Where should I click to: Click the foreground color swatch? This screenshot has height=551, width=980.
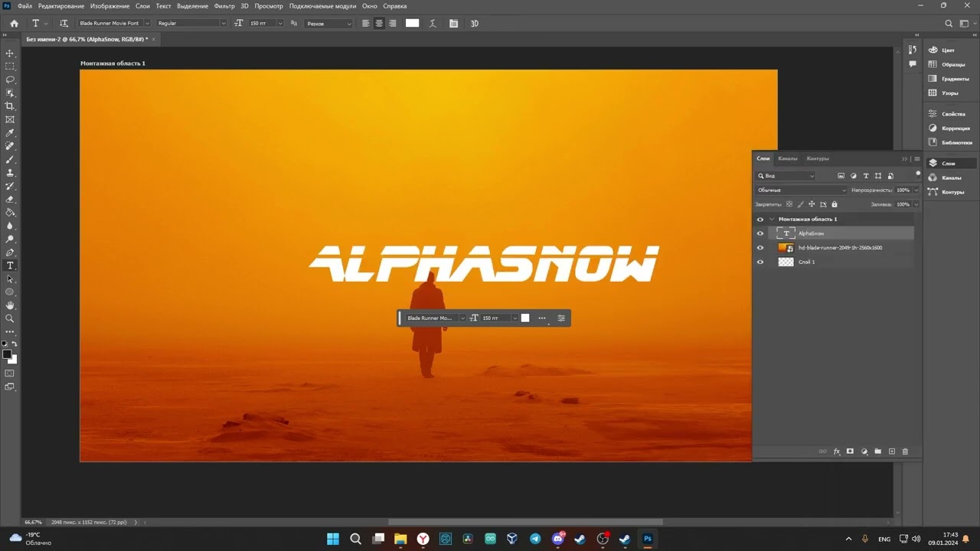[x=7, y=354]
